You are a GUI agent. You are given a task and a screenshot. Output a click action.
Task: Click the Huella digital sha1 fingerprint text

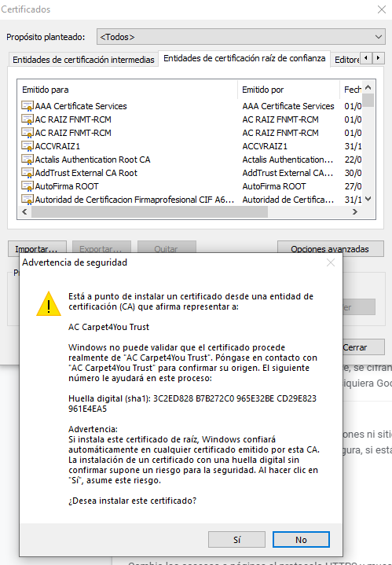click(x=192, y=404)
